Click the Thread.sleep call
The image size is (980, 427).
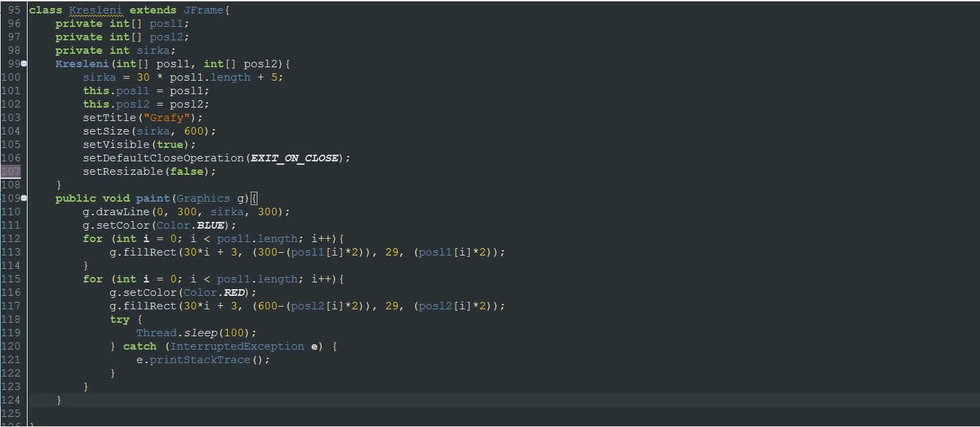[x=193, y=333]
